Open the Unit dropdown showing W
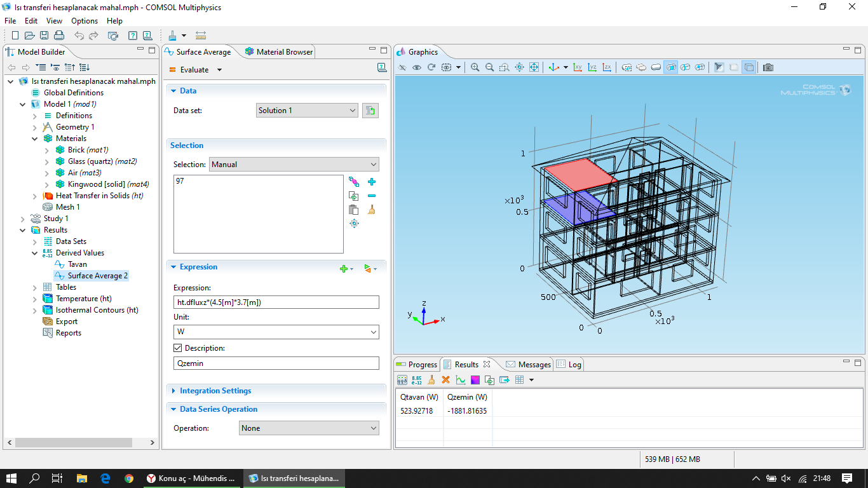 [276, 332]
